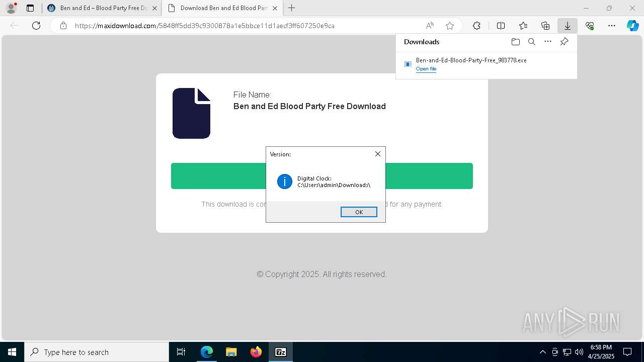Search downloads in the Downloads panel
The image size is (644, 362).
pos(531,42)
